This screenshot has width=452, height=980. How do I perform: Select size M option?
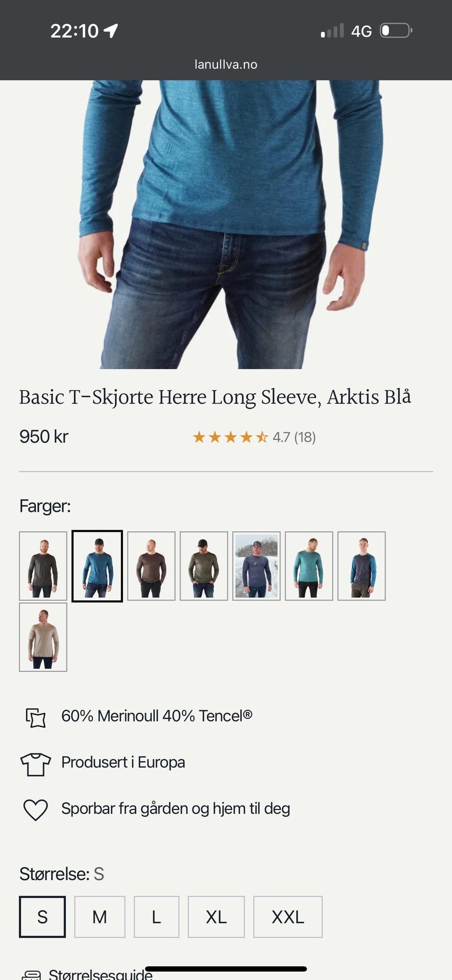point(100,917)
